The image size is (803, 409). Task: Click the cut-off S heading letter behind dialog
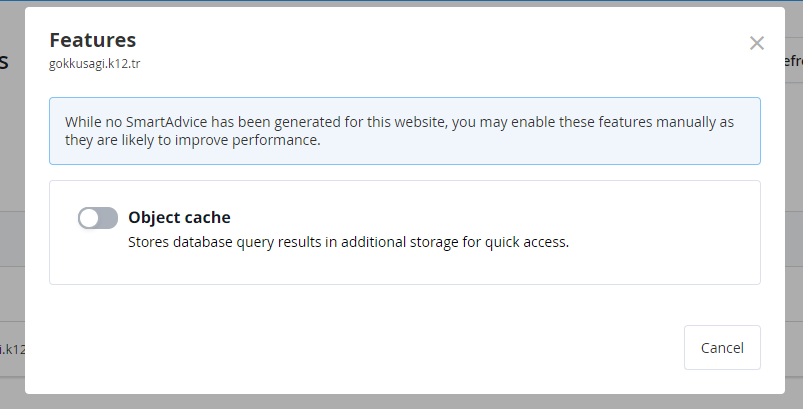4,62
